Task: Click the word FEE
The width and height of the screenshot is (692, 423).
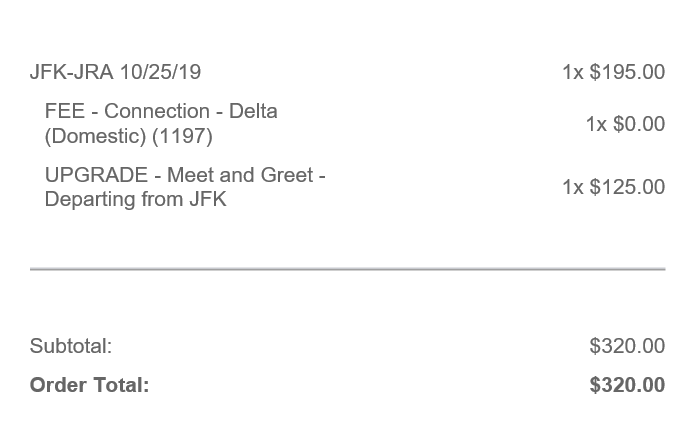Action: point(65,111)
